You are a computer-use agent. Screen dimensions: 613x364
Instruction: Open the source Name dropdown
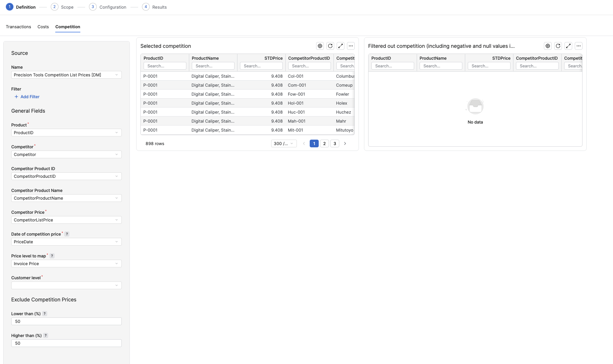pyautogui.click(x=67, y=75)
